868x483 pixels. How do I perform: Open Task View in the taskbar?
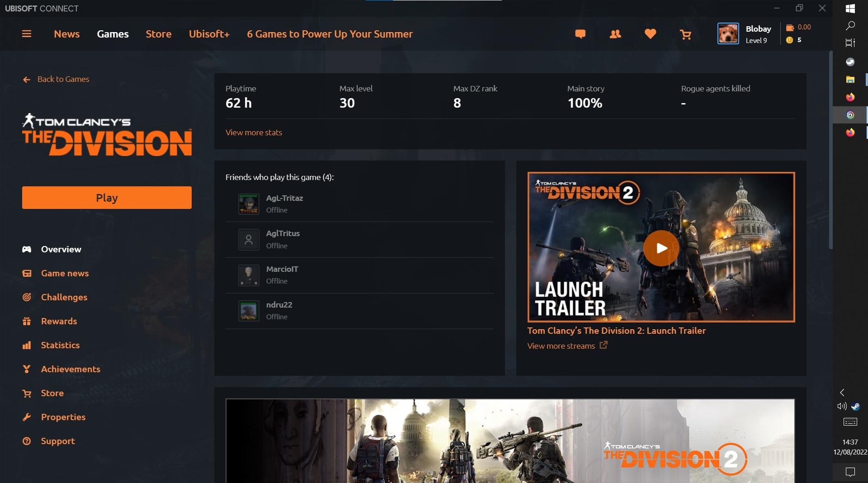[850, 43]
